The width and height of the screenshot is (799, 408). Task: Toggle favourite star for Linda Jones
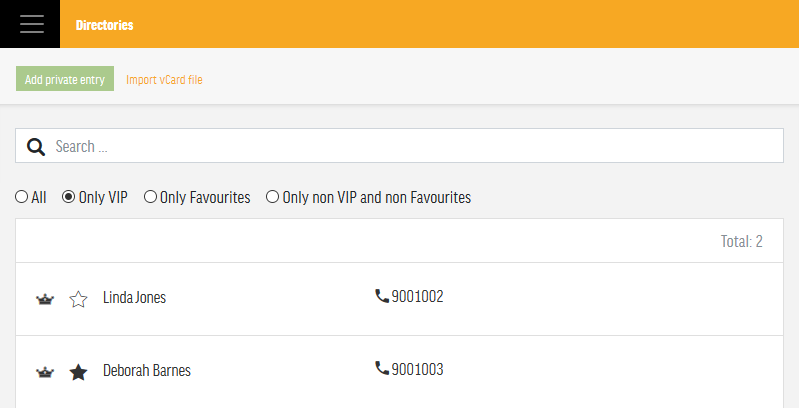[78, 299]
